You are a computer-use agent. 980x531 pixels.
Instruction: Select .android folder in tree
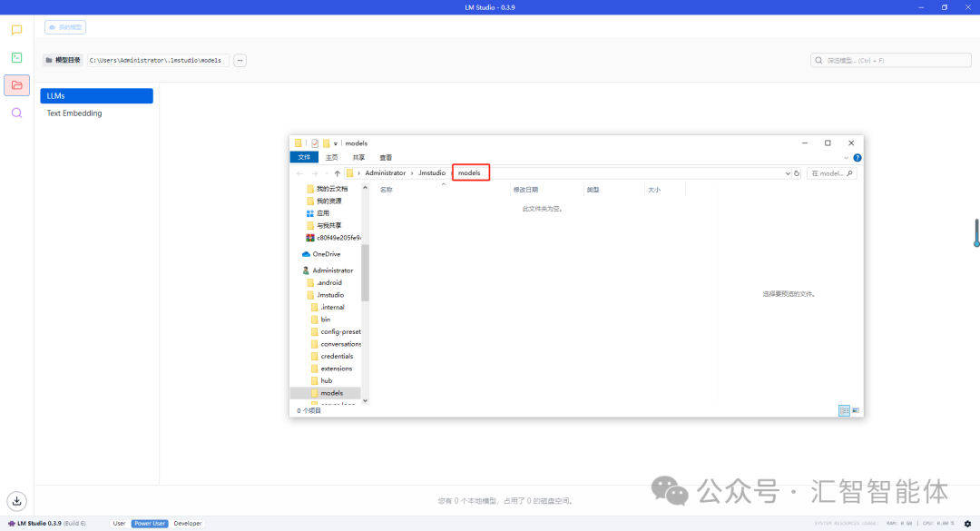point(324,282)
